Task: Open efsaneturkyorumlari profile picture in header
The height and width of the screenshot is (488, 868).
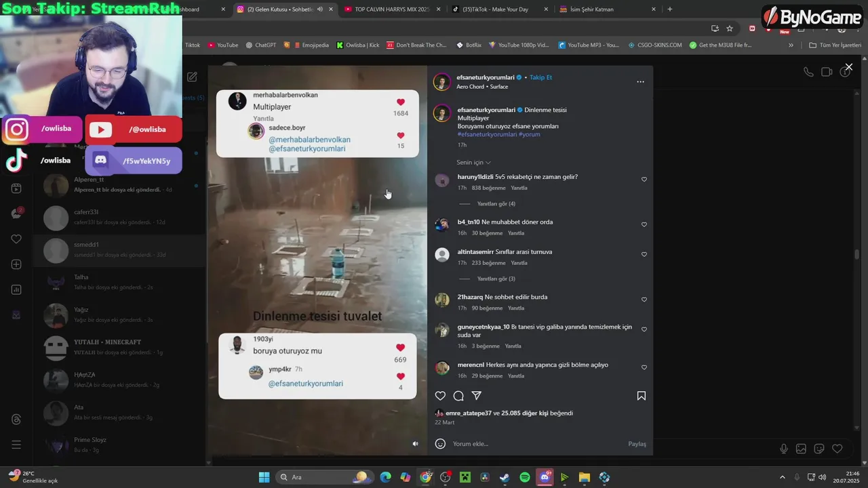Action: point(442,82)
